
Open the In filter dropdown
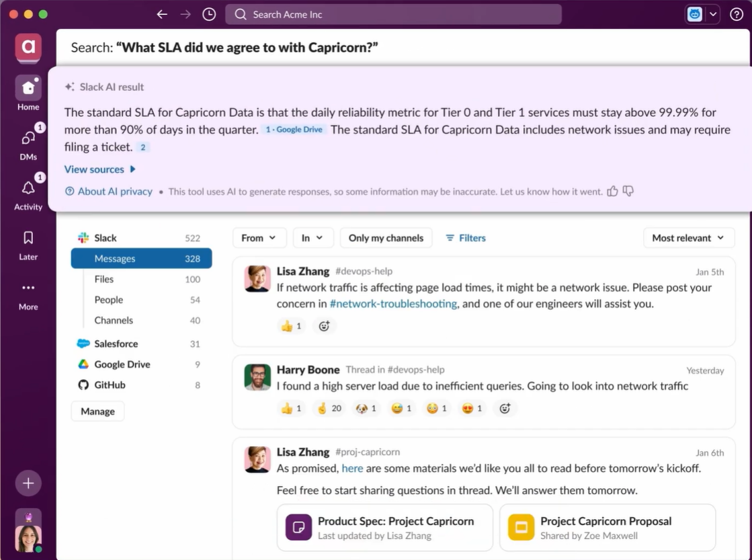[312, 238]
